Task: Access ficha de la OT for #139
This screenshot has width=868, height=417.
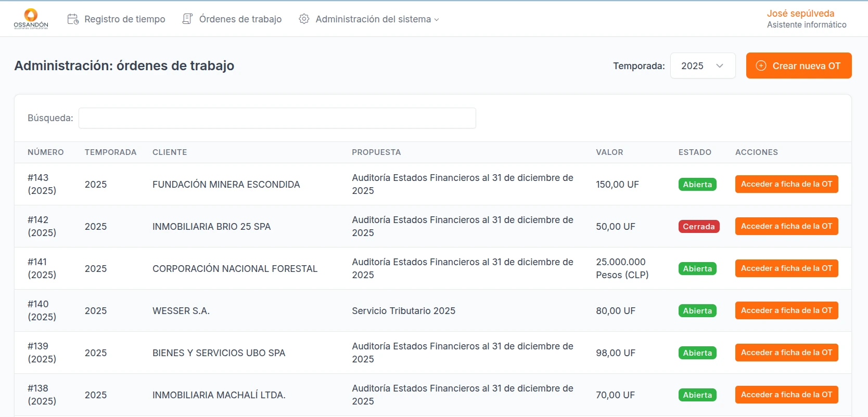Action: pyautogui.click(x=786, y=353)
